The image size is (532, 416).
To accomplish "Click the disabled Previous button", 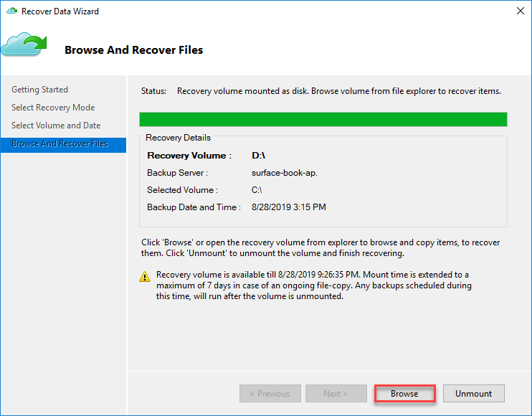I will point(270,394).
